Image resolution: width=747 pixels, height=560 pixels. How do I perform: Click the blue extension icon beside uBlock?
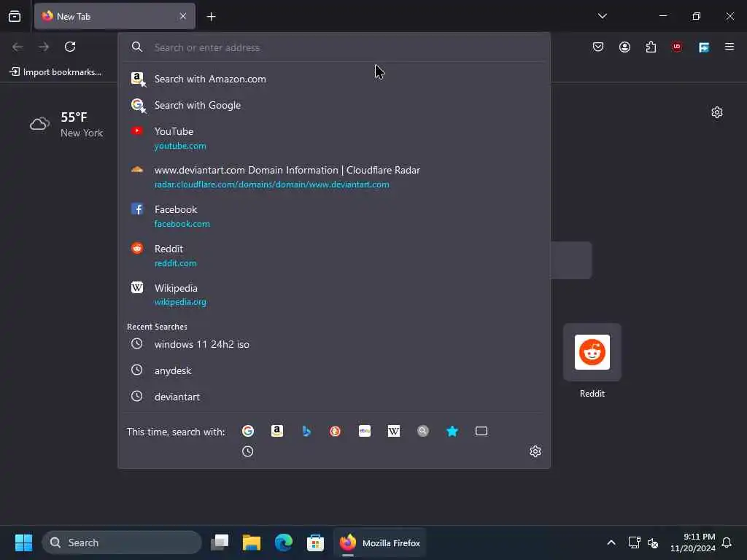coord(704,47)
